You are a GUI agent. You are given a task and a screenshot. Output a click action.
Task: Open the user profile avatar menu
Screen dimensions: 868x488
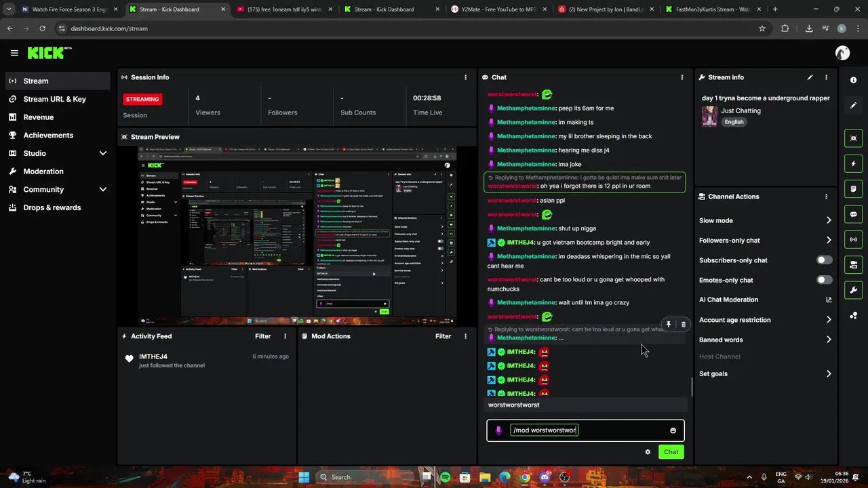(x=842, y=53)
